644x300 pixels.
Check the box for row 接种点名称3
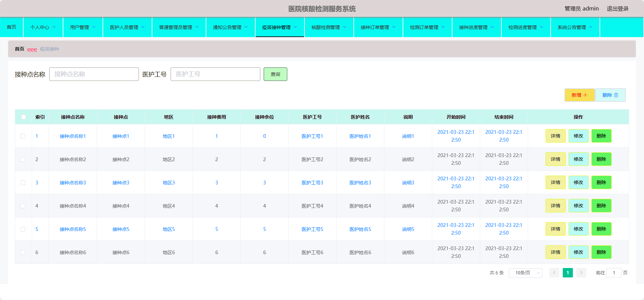click(23, 183)
